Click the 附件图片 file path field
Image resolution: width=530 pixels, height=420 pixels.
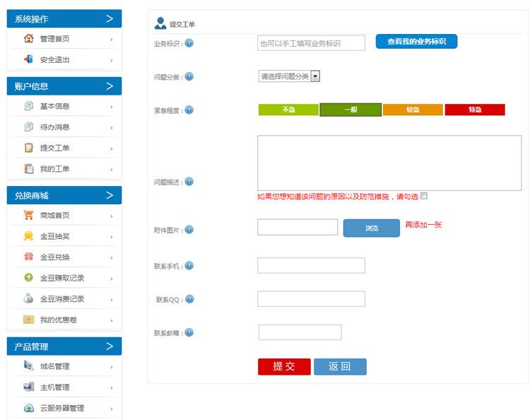click(x=298, y=227)
